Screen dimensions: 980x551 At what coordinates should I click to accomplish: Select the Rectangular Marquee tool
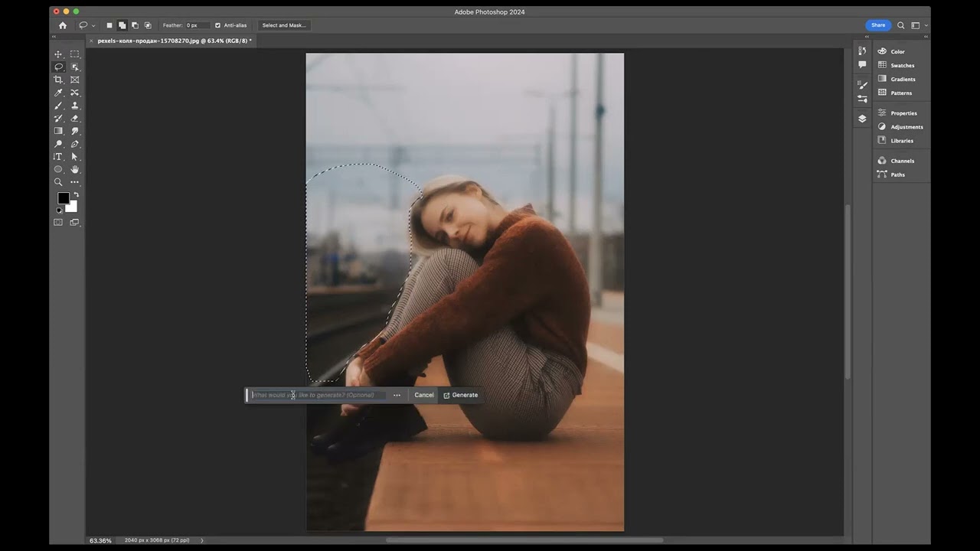pyautogui.click(x=74, y=54)
